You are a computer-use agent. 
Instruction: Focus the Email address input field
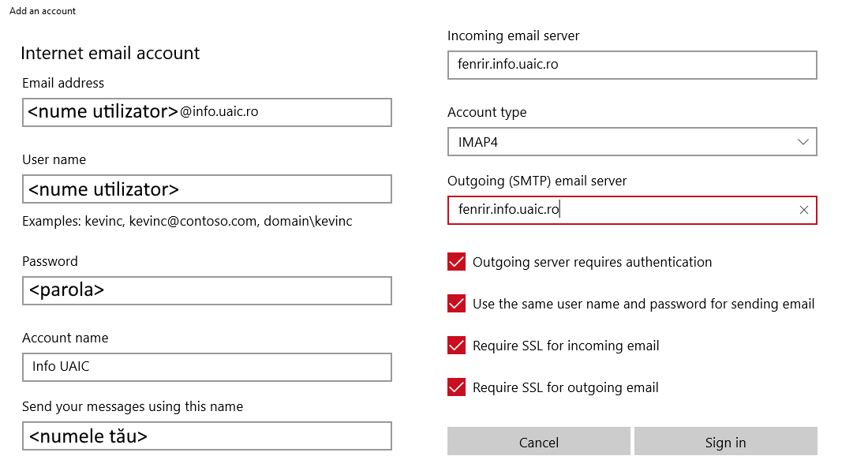tap(207, 112)
